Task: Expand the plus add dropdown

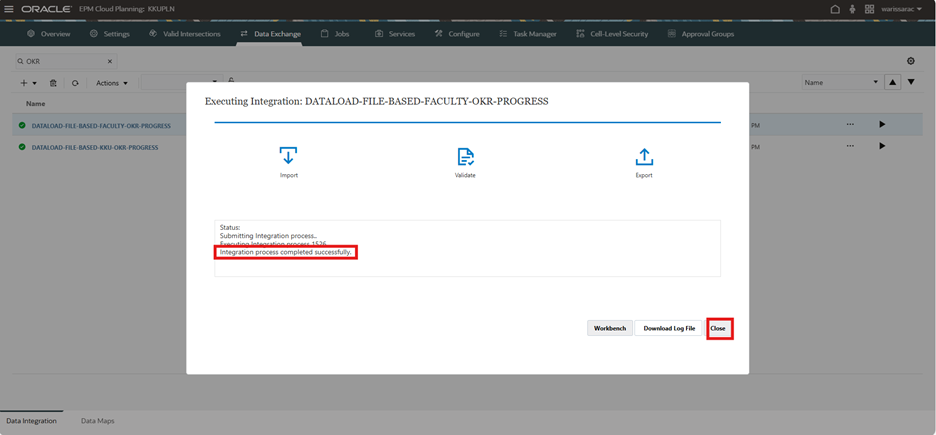Action: pos(29,83)
